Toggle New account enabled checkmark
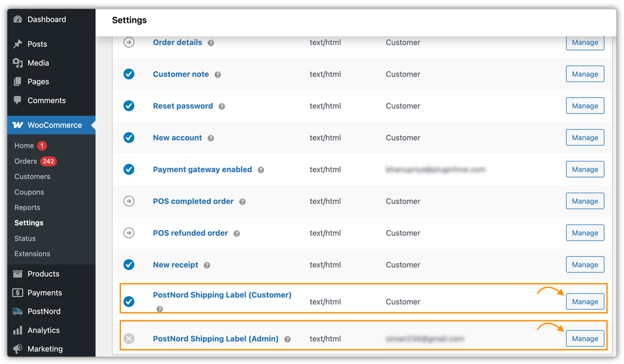 (129, 138)
